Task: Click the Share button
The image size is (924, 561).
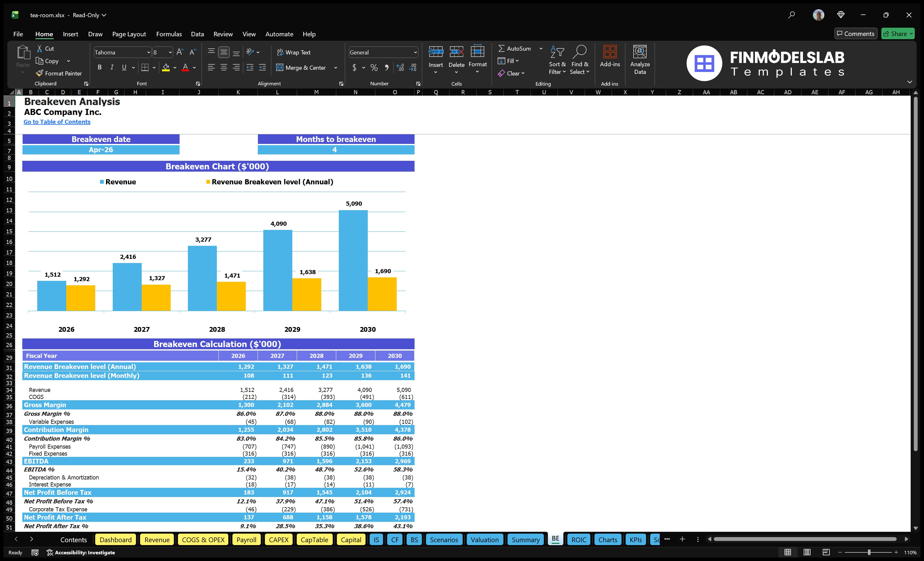Action: click(898, 33)
